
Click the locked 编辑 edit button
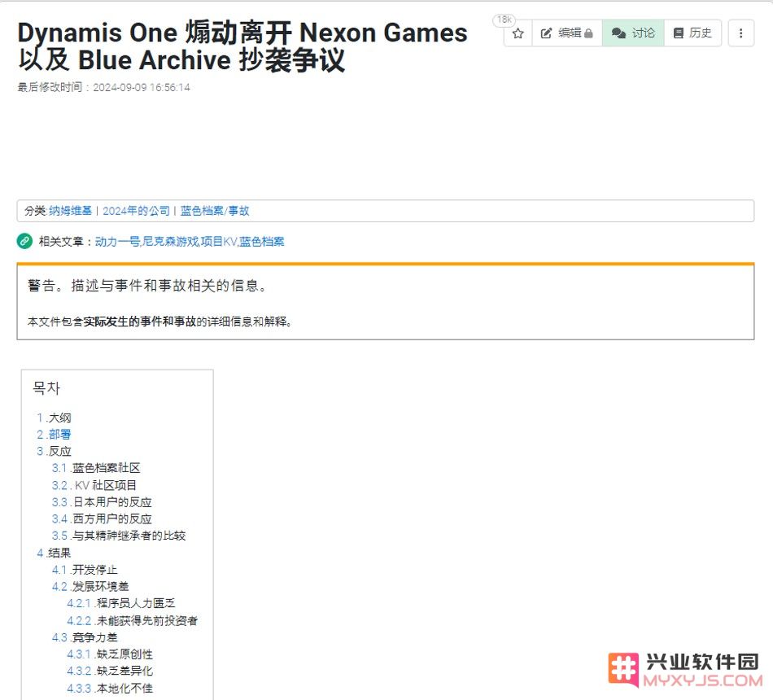pyautogui.click(x=567, y=33)
